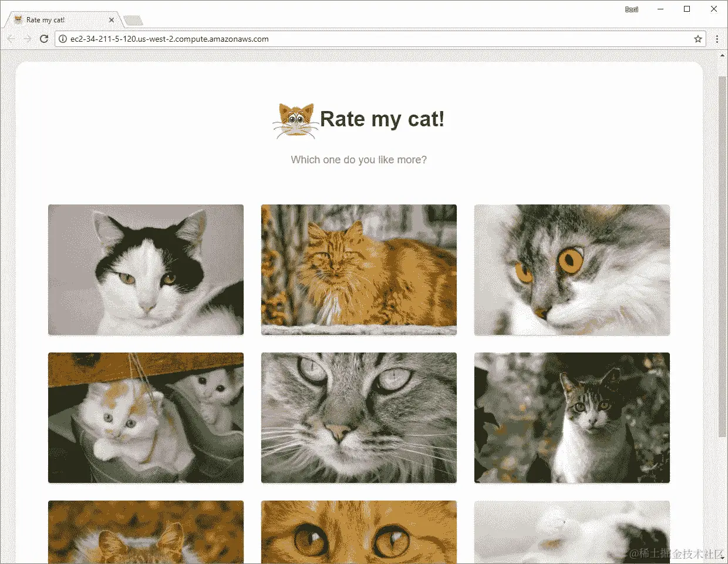Choose the fluffy orange cat lying down

point(359,270)
